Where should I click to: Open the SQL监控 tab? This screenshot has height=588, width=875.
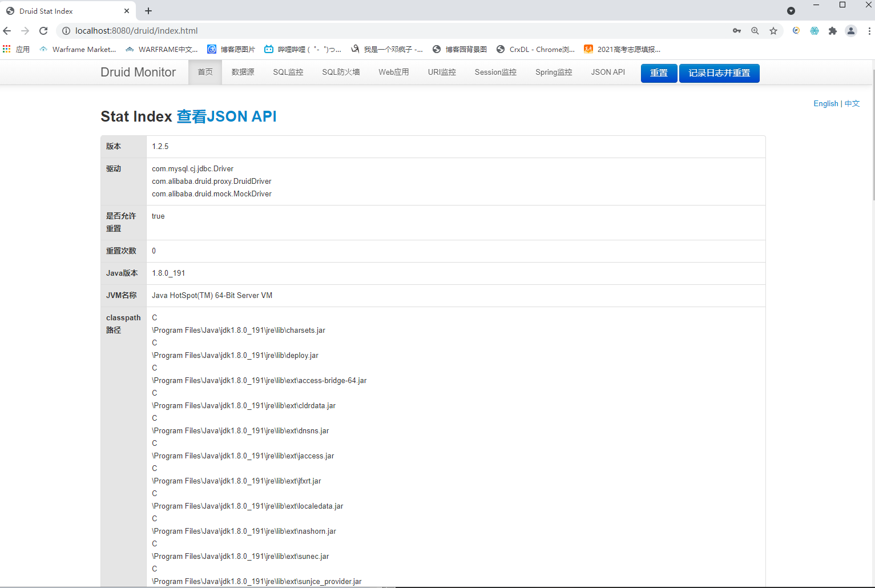coord(288,72)
